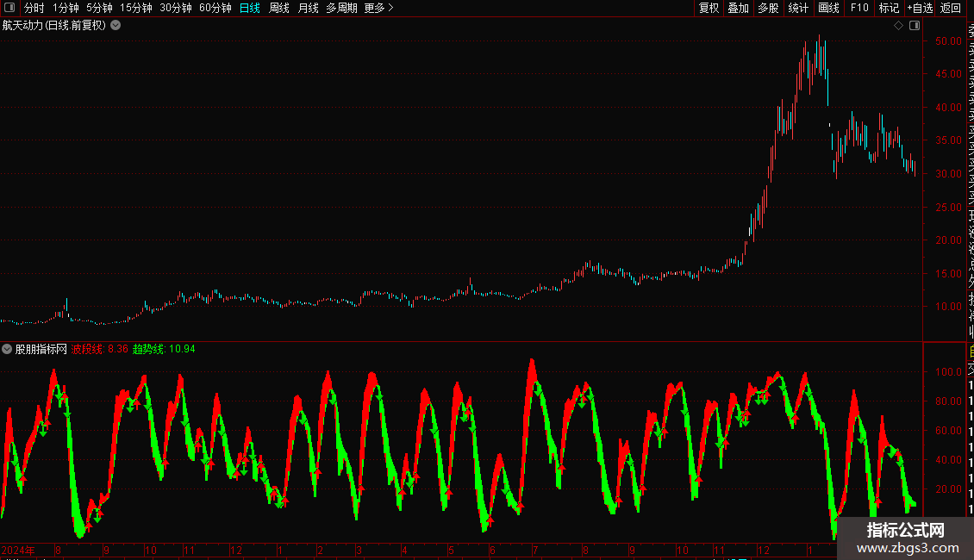Viewport: 974px width, 560px height.
Task: Open the 多周期 multi-period view
Action: tap(341, 8)
